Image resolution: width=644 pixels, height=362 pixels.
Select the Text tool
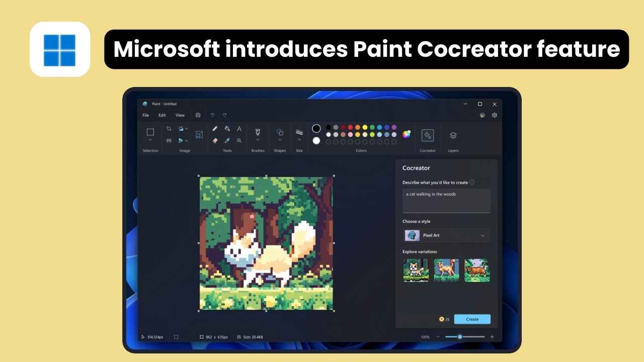pyautogui.click(x=239, y=128)
